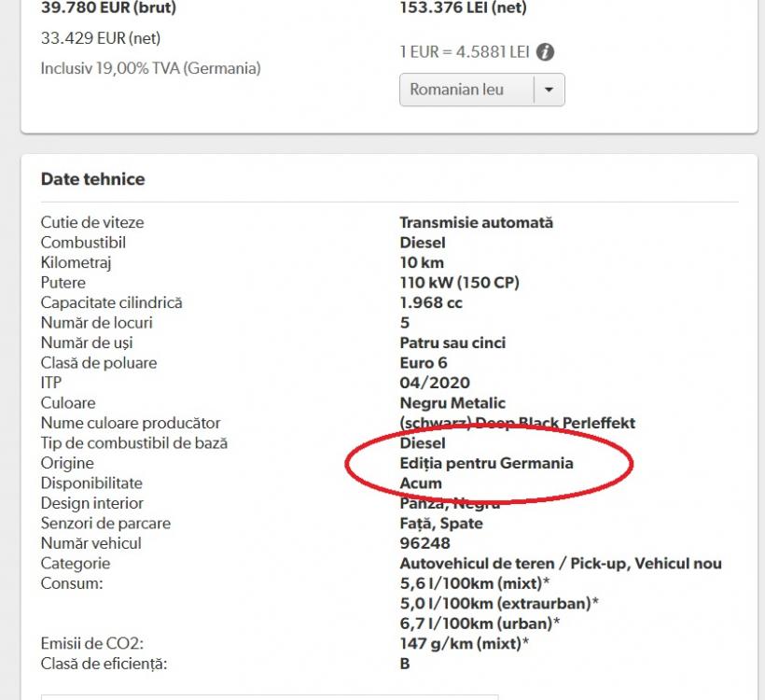Click Autovehicul de teren / Pick-up category value

[x=561, y=564]
